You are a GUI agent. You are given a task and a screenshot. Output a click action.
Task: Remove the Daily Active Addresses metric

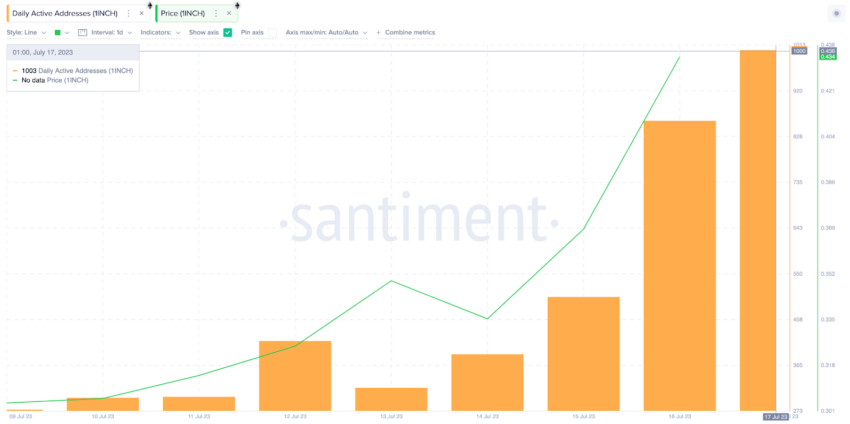coord(141,13)
